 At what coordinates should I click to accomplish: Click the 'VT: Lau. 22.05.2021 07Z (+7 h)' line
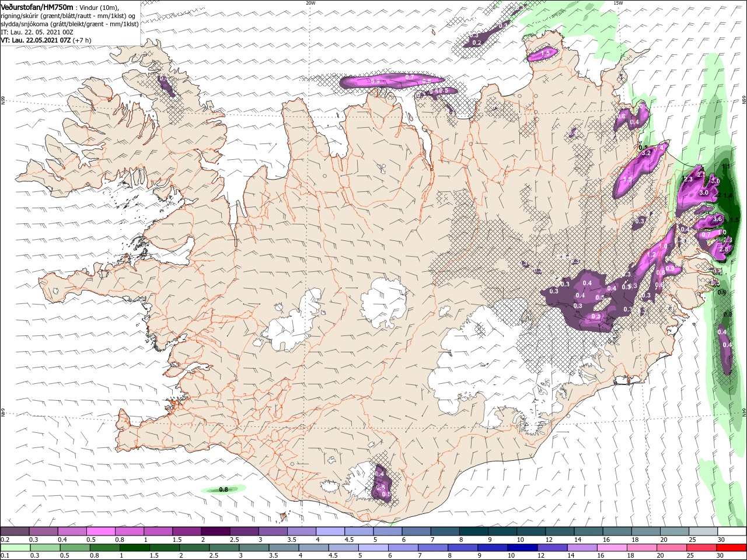pyautogui.click(x=46, y=40)
